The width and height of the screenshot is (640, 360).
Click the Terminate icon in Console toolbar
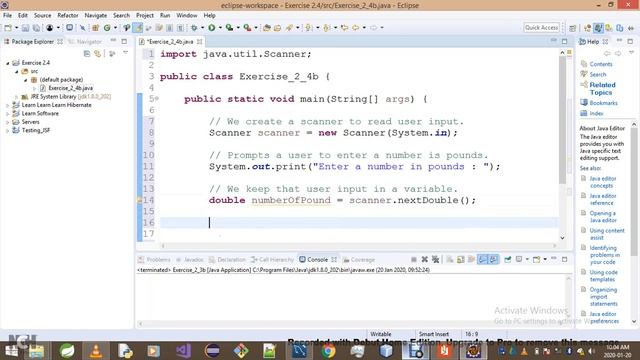tap(413, 260)
